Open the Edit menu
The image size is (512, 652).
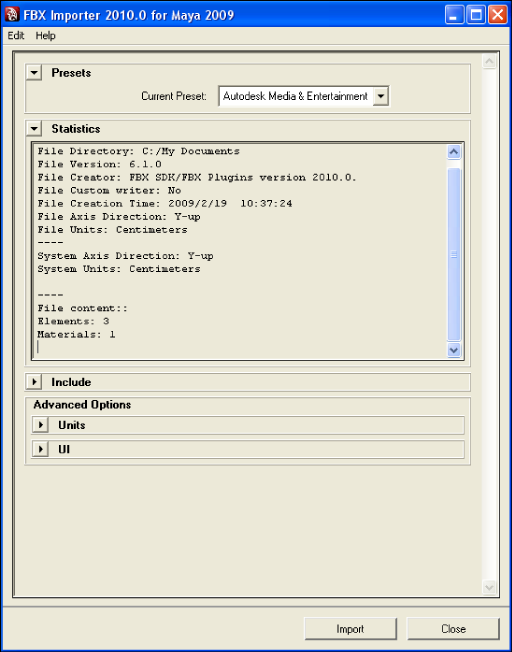pyautogui.click(x=16, y=36)
